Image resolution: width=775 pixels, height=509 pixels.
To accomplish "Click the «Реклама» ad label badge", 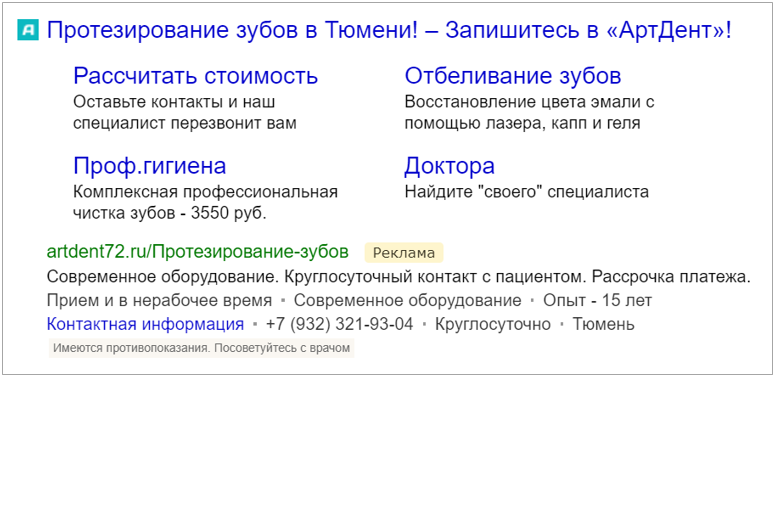I will 404,253.
